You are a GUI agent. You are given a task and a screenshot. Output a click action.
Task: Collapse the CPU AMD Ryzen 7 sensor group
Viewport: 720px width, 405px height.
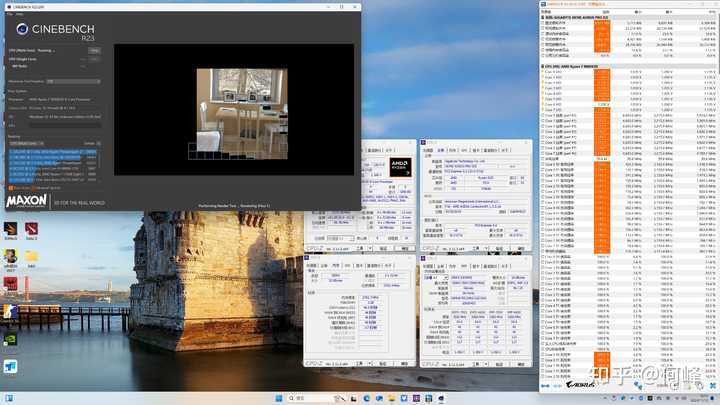543,67
